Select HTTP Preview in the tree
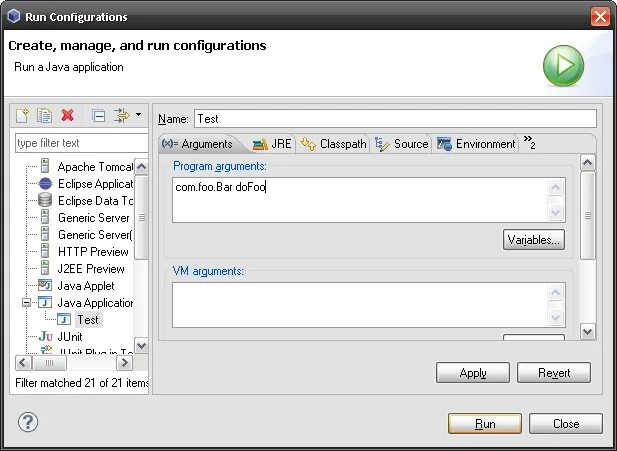 [x=93, y=251]
